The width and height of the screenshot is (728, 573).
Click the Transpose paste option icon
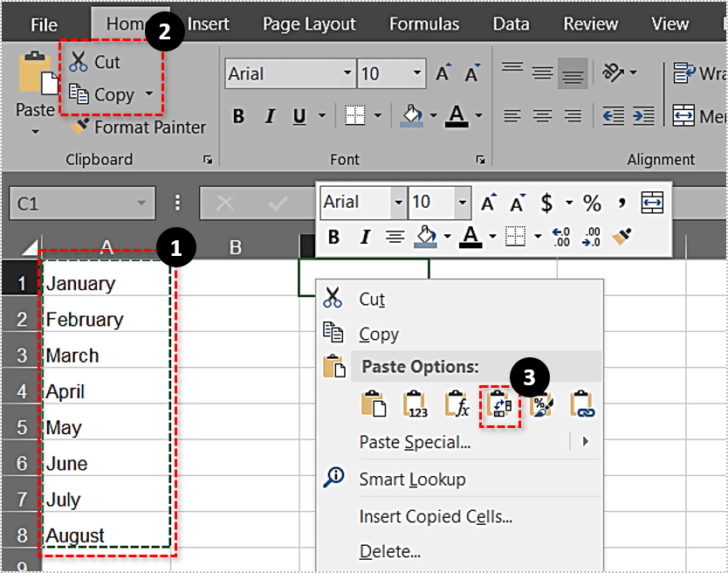pyautogui.click(x=500, y=404)
